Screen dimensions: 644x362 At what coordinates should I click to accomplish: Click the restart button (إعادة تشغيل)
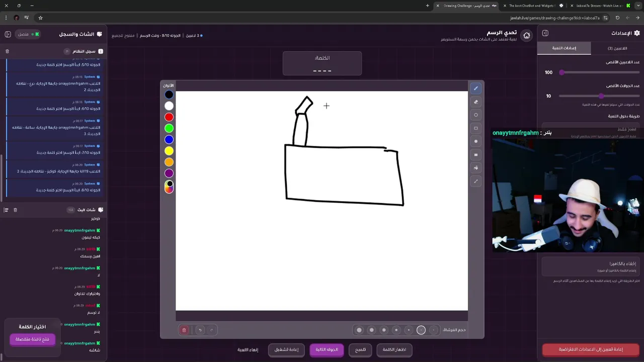tap(287, 350)
